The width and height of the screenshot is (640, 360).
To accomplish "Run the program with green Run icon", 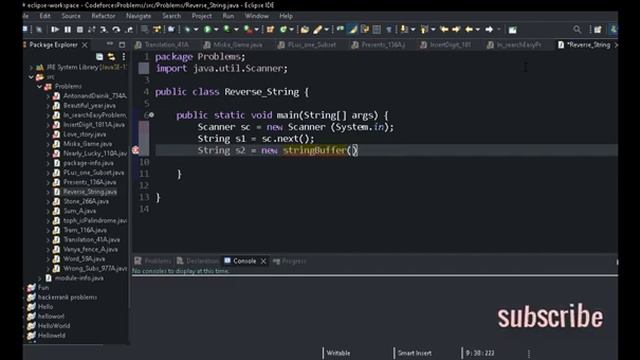I will [207, 29].
